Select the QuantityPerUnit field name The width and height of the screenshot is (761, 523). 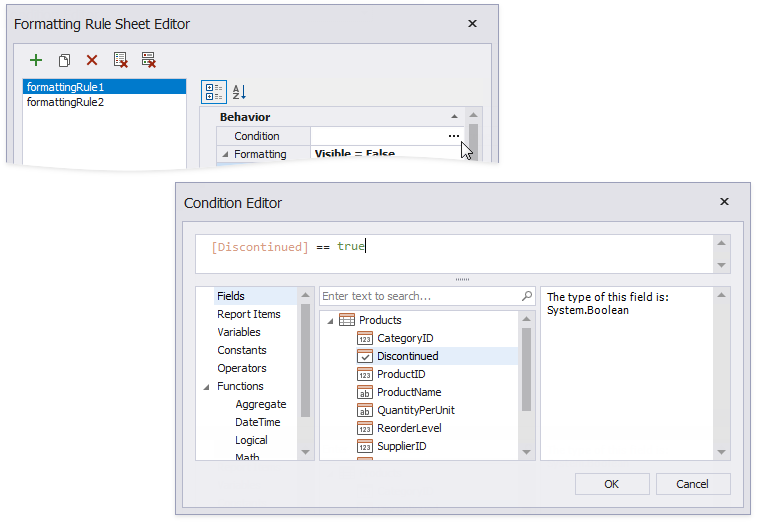416,409
